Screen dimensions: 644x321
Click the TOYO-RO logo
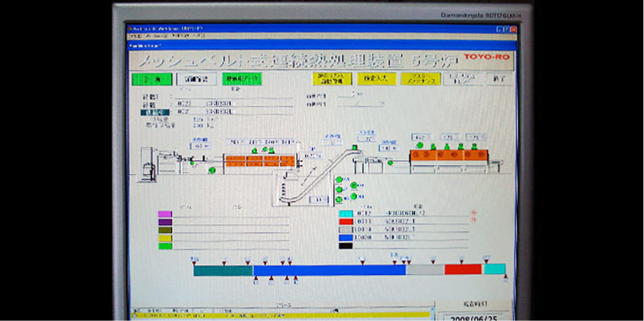tap(486, 57)
